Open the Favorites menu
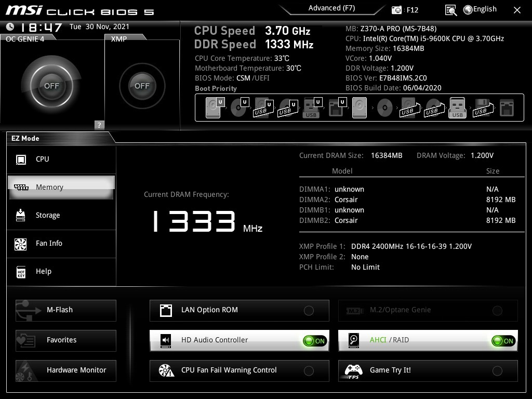Screen dimensions: 532x399 66,340
